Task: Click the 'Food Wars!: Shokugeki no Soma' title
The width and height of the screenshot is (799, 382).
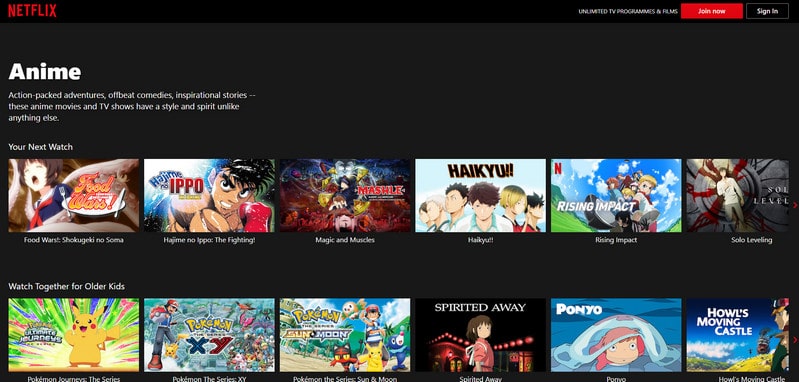Action: click(x=73, y=240)
